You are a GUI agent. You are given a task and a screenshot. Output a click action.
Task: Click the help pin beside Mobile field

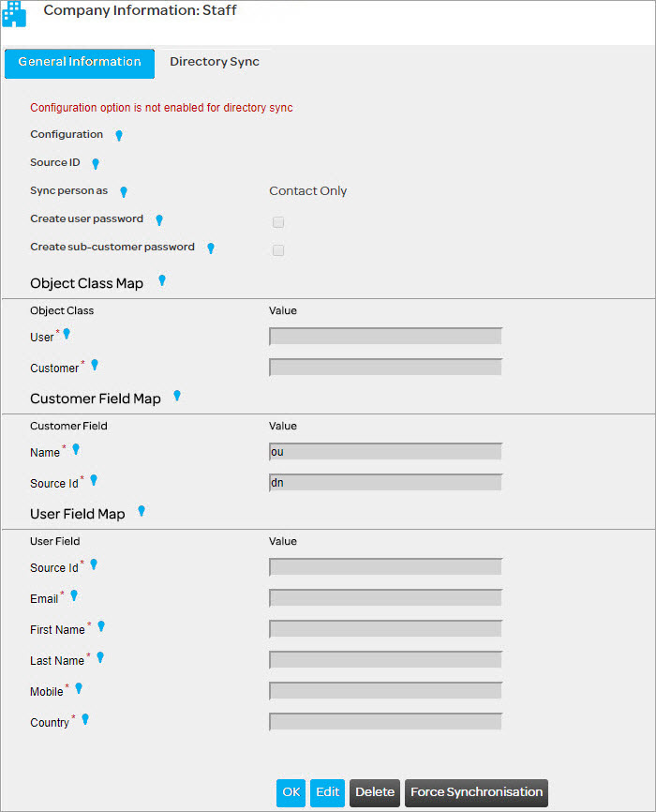pos(79,688)
